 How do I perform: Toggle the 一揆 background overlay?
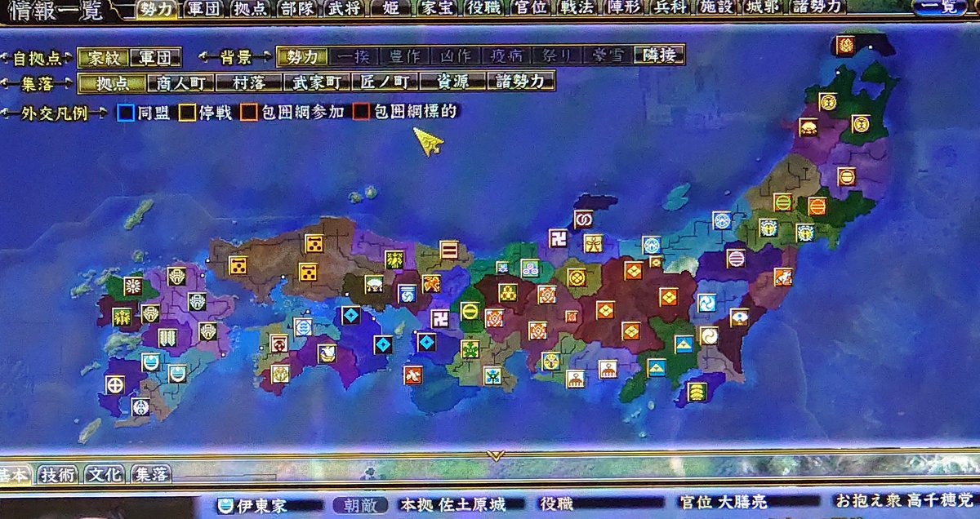354,57
